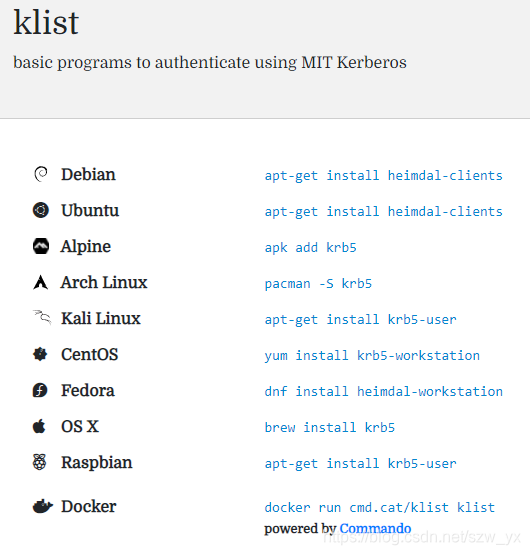This screenshot has width=530, height=555.
Task: Open the Commando link
Action: pyautogui.click(x=375, y=528)
